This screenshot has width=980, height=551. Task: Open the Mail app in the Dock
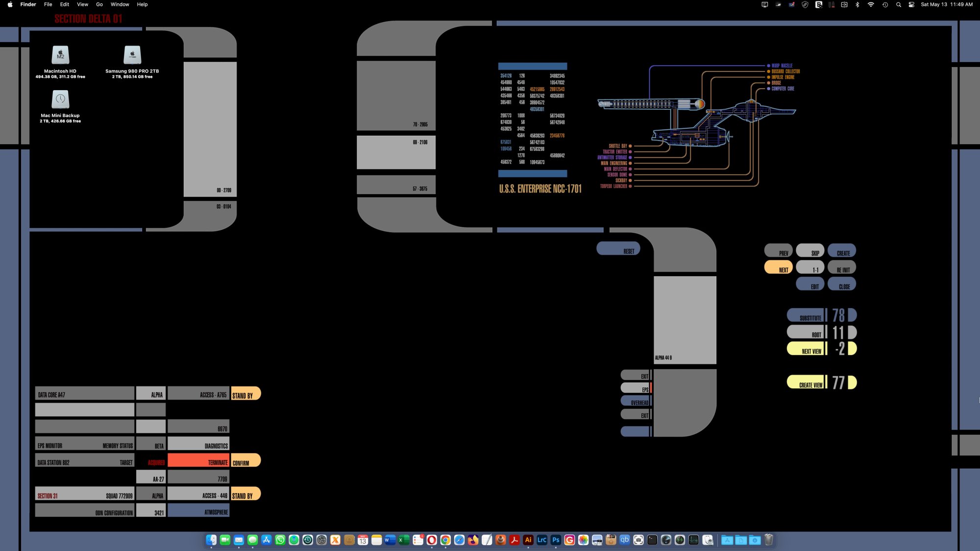[239, 540]
